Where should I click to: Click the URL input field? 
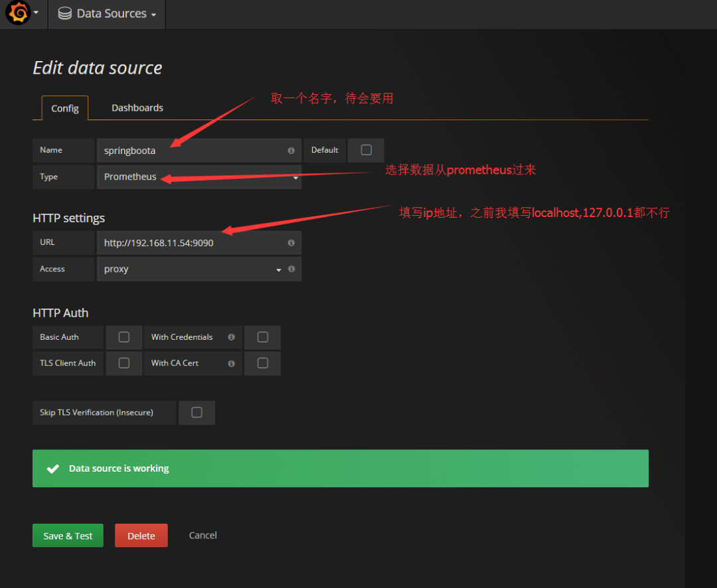point(199,243)
